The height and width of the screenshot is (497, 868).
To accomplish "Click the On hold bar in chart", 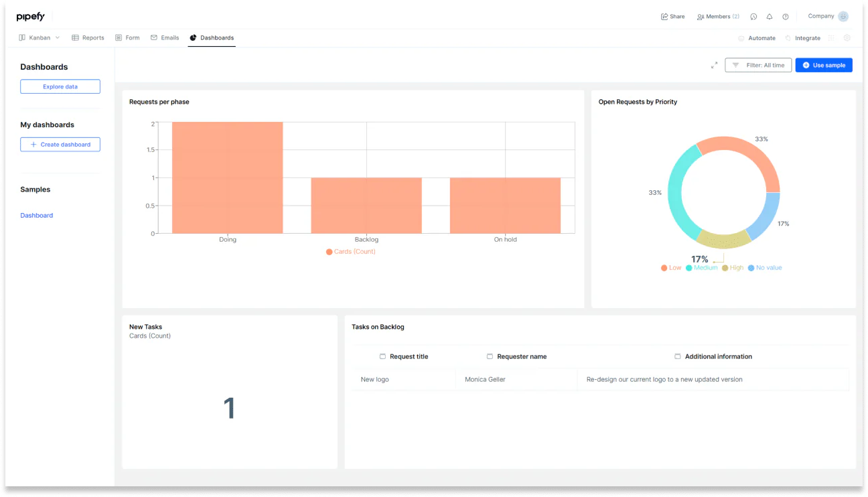I will pyautogui.click(x=505, y=206).
